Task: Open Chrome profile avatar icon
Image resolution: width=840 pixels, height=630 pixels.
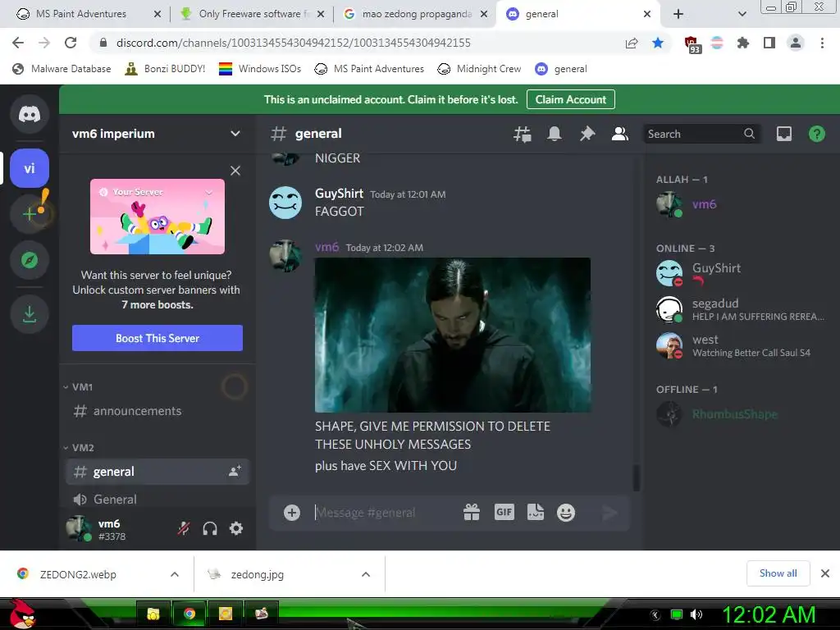Action: click(796, 43)
